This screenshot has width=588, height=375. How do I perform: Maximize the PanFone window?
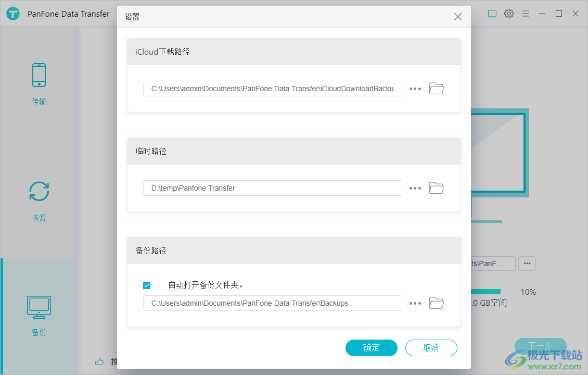[x=559, y=14]
